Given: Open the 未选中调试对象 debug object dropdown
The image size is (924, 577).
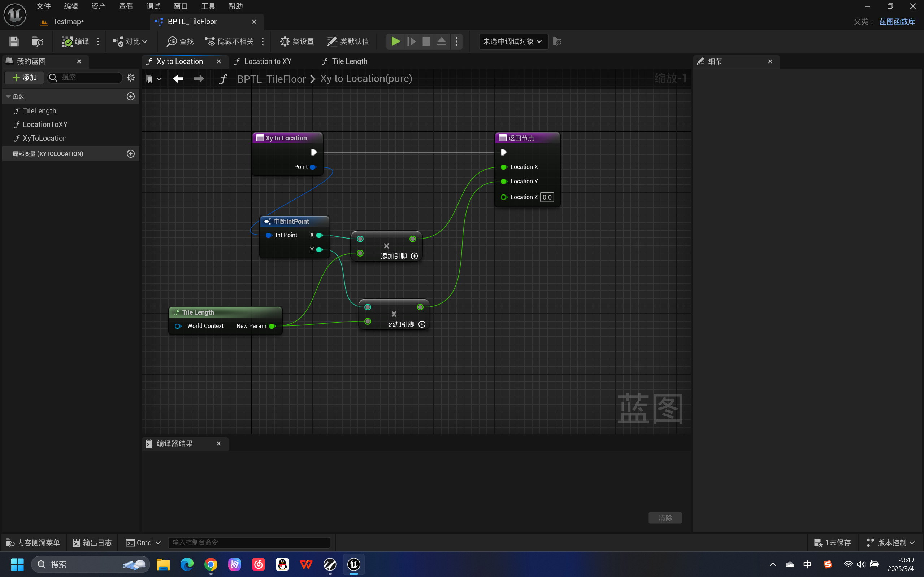Looking at the screenshot, I should 513,41.
